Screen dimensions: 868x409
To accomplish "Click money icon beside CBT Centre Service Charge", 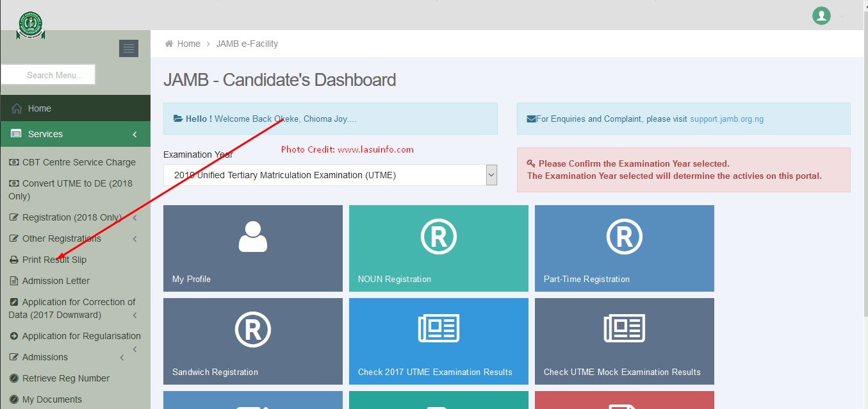I will (x=14, y=162).
